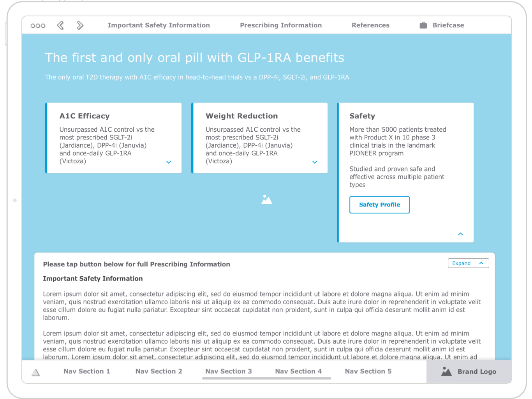The image size is (532, 399).
Task: Select the Safety card title
Action: click(362, 116)
